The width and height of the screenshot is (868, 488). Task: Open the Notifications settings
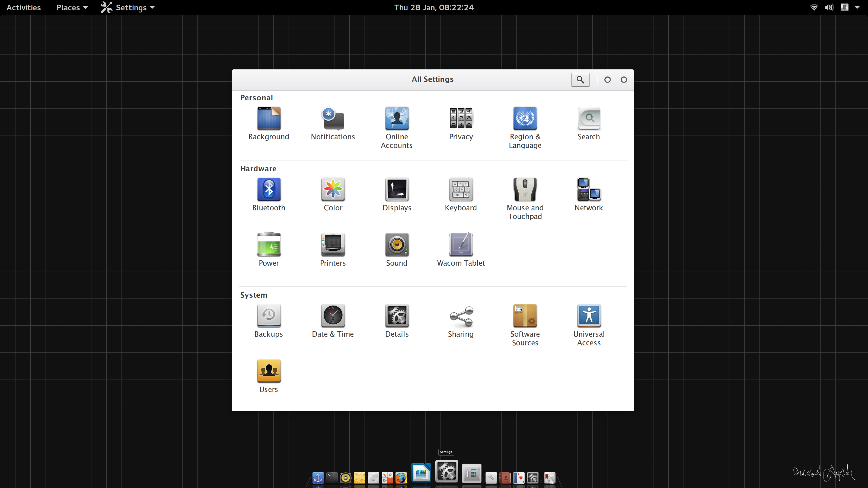point(333,124)
